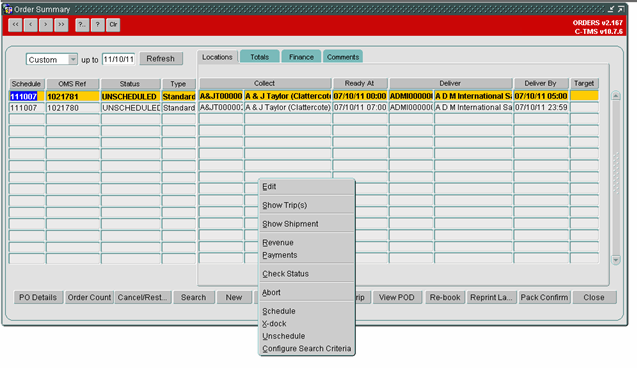Click the New button
Image resolution: width=637 pixels, height=368 pixels.
234,297
